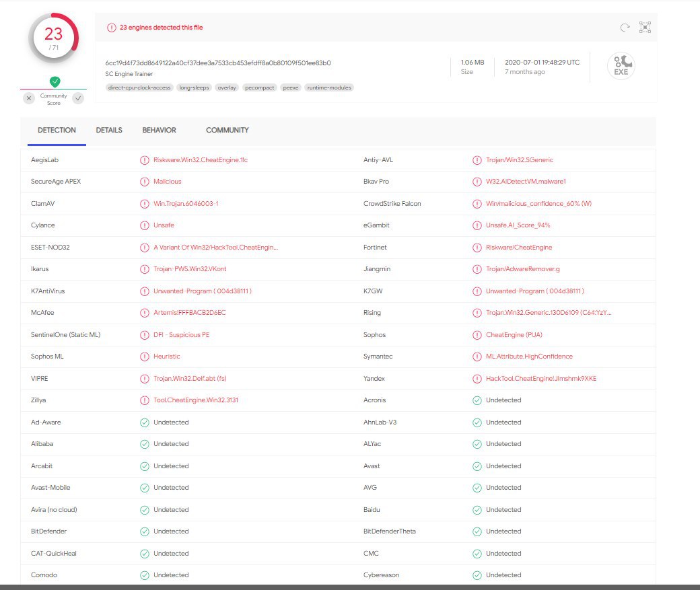Click Unsafe.AI_Score_94% result

coord(518,225)
